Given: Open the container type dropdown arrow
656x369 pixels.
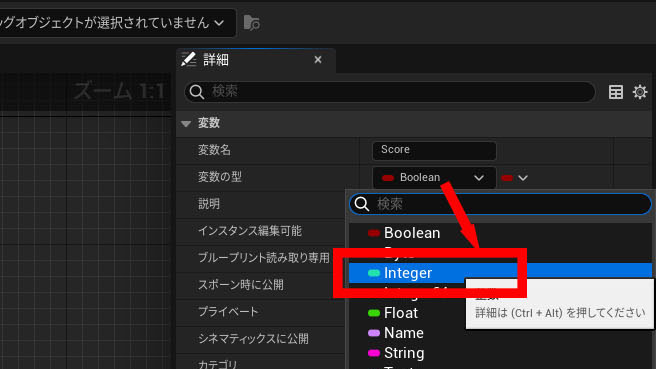Looking at the screenshot, I should point(515,178).
